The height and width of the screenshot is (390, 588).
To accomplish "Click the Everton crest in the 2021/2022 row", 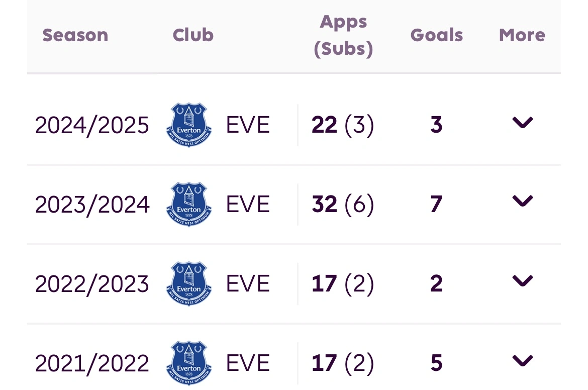I will 189,363.
